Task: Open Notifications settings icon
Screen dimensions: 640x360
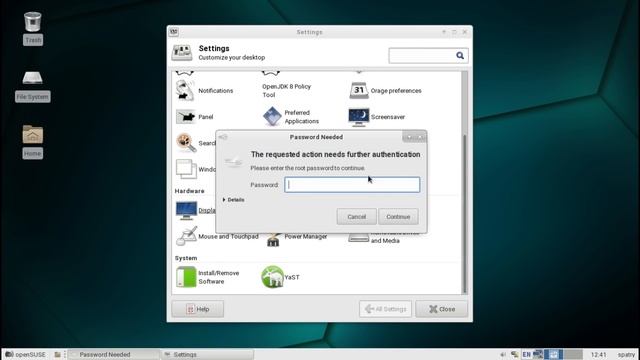Action: click(x=185, y=90)
